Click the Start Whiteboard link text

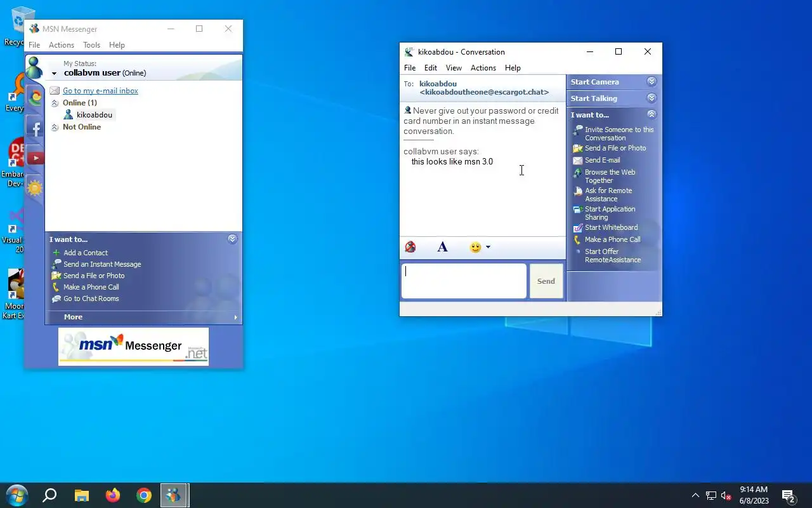[612, 227]
